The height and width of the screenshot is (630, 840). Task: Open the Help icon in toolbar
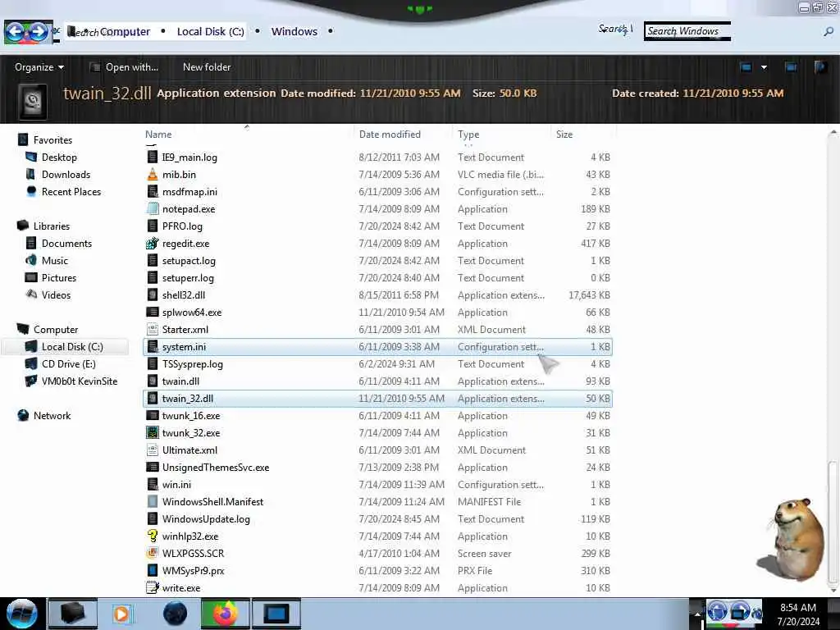[820, 67]
